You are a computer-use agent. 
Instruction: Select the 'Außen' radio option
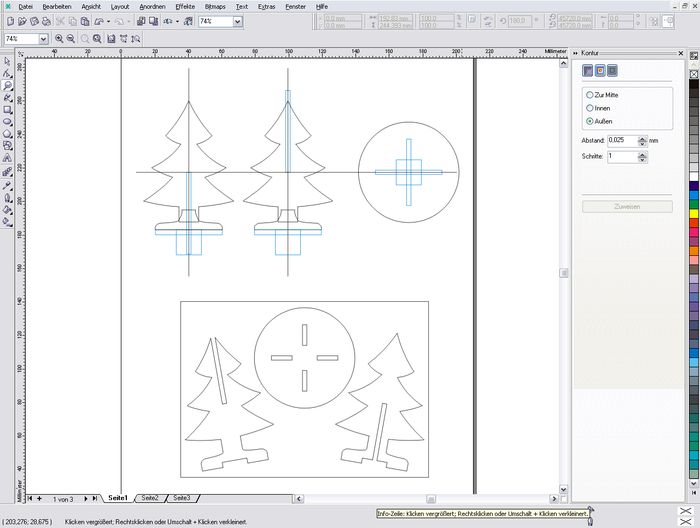[589, 120]
